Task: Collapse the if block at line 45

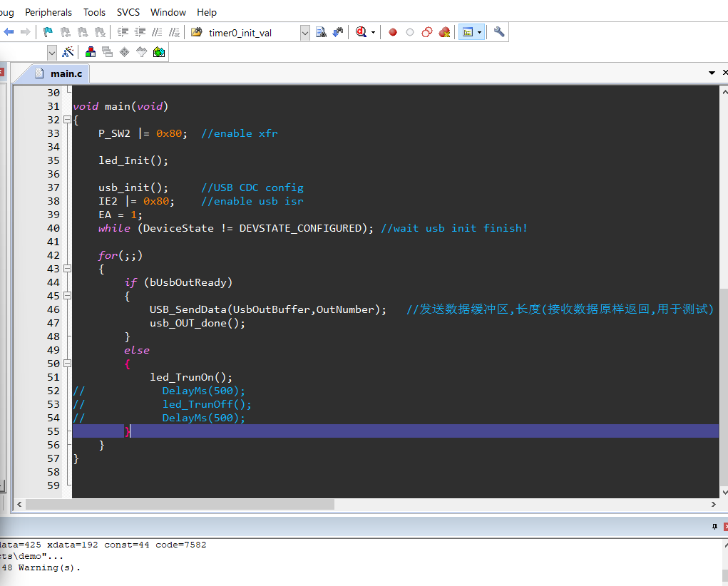Action: [x=67, y=295]
